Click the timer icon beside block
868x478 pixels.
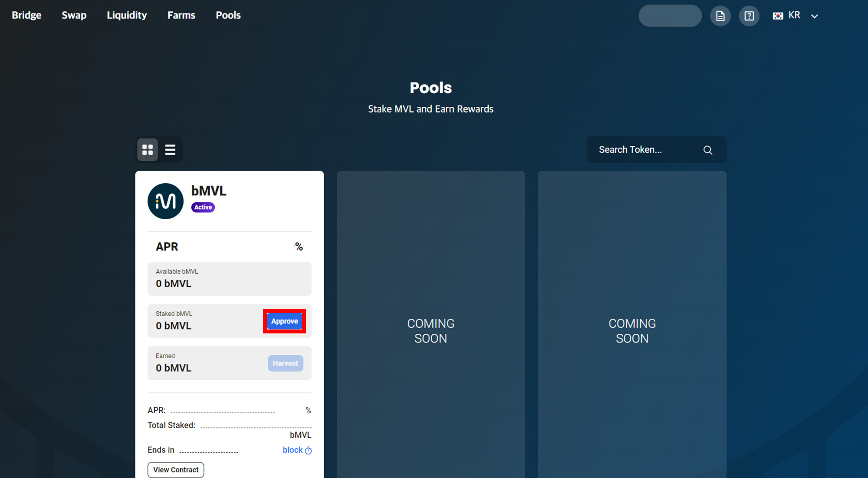(x=308, y=451)
